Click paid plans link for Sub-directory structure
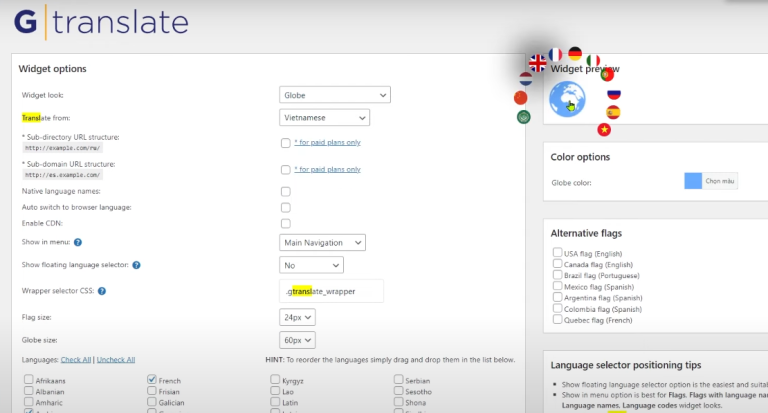Viewport: 768px width, 413px height. click(327, 143)
